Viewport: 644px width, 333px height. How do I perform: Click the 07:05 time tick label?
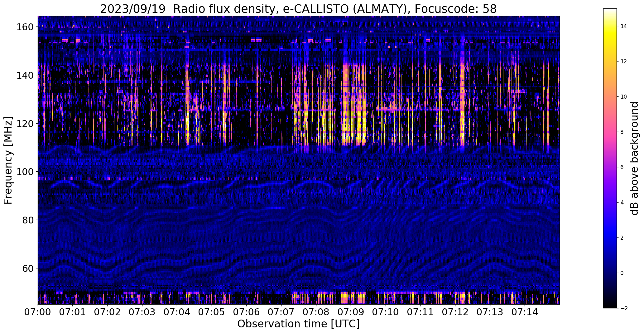(212, 312)
